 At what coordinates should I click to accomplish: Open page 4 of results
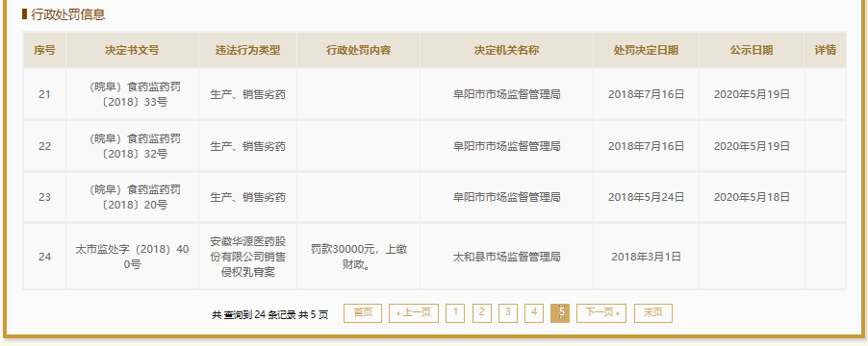(x=534, y=312)
